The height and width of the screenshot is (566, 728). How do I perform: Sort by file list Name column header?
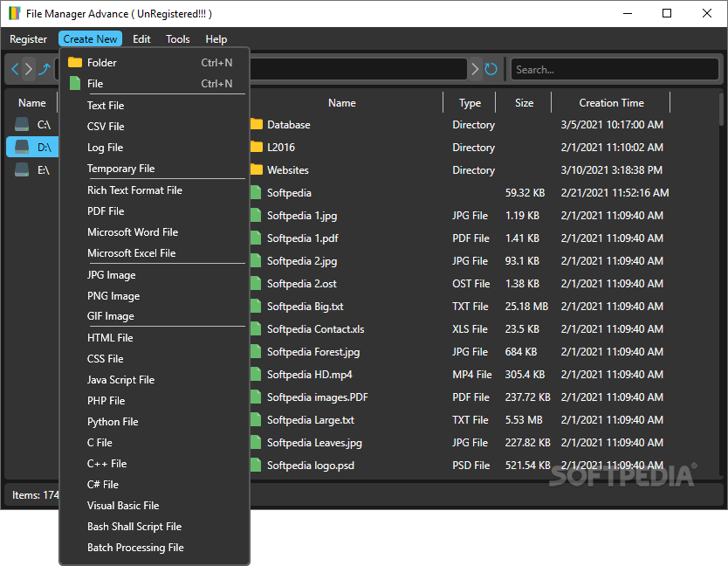click(x=342, y=103)
